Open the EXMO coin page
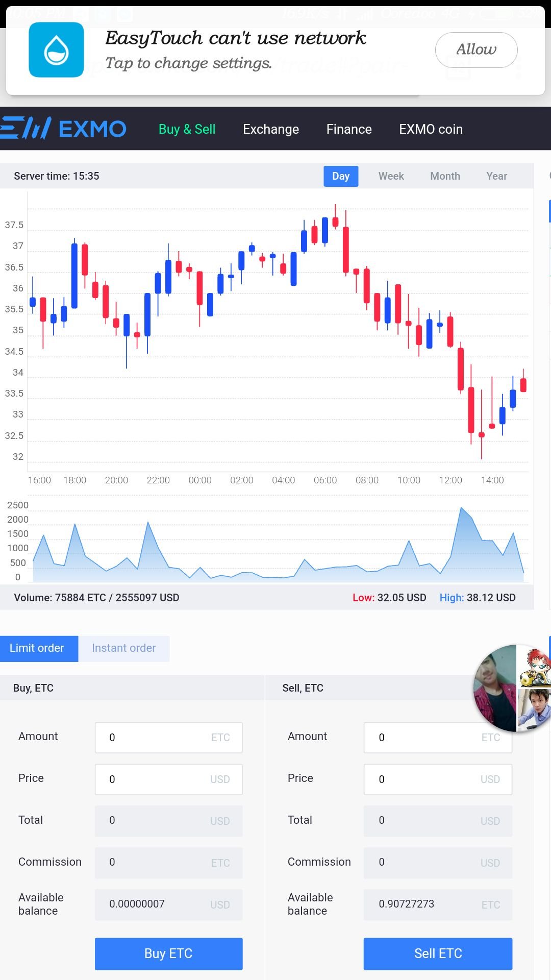 [431, 129]
